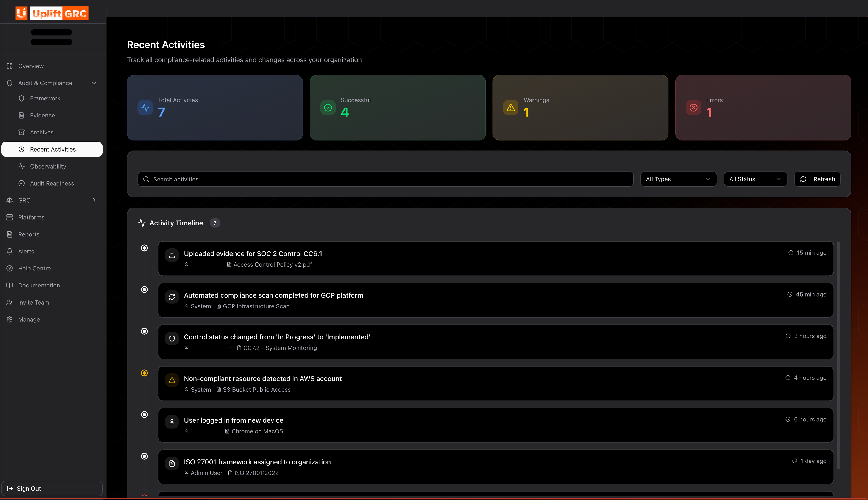Click the Search activities input field
Screen dimensions: 868x500
coord(385,179)
